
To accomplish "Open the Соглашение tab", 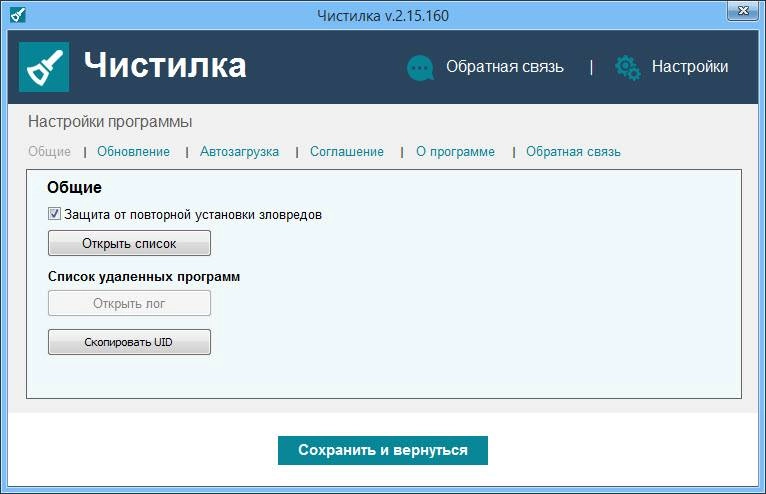I will pyautogui.click(x=347, y=151).
